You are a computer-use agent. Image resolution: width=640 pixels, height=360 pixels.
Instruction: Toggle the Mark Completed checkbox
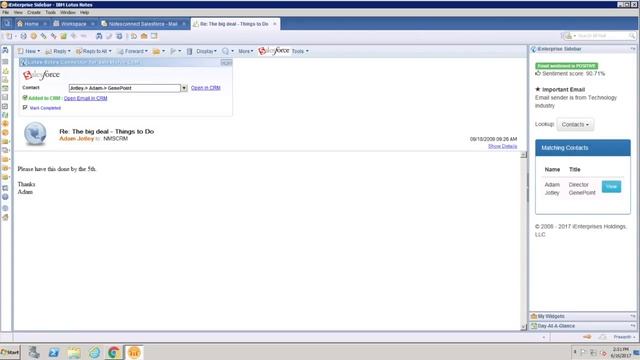click(25, 108)
